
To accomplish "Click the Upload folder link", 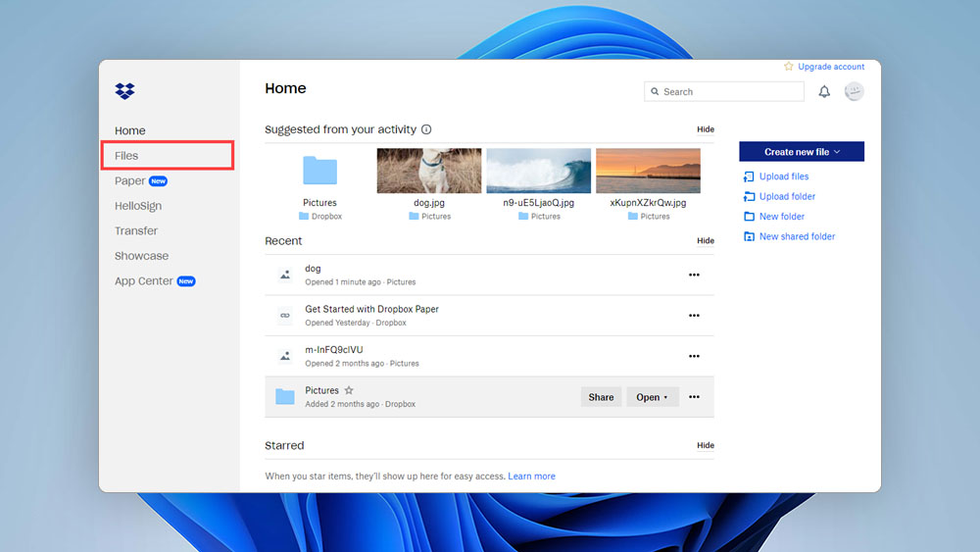I will click(788, 196).
